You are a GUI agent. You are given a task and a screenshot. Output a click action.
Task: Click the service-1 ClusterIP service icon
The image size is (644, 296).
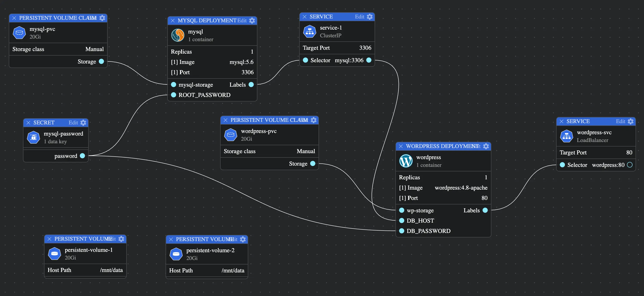point(310,32)
